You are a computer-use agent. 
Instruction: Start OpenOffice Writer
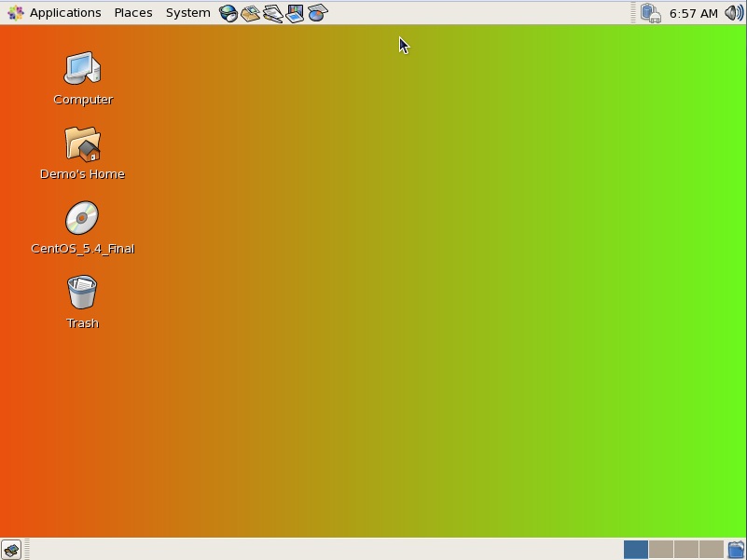(273, 12)
